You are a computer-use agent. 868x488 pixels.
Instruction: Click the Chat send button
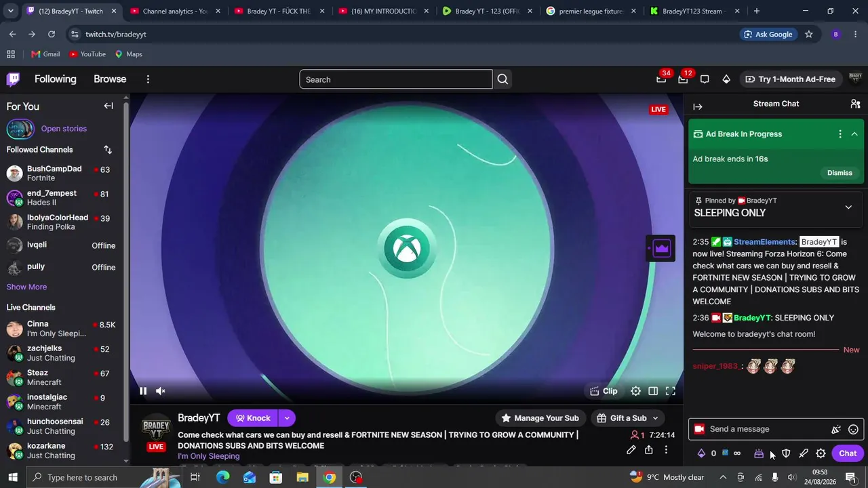pos(848,453)
